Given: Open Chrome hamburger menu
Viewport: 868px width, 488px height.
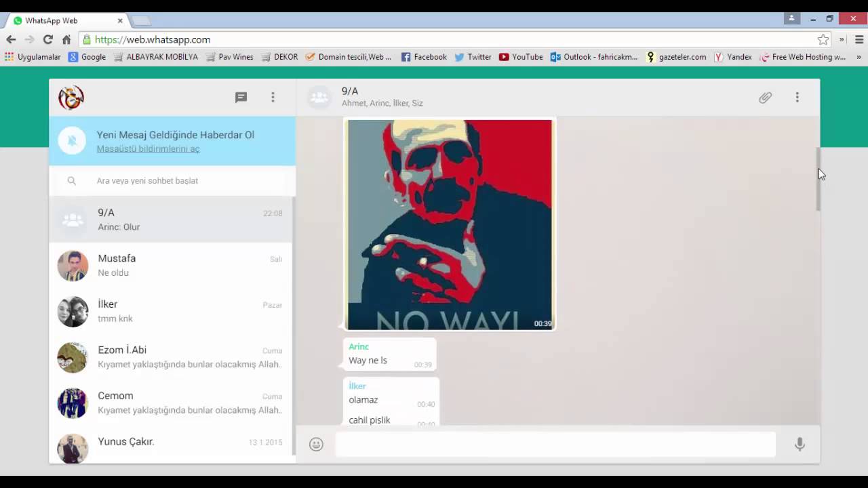Looking at the screenshot, I should [x=859, y=40].
